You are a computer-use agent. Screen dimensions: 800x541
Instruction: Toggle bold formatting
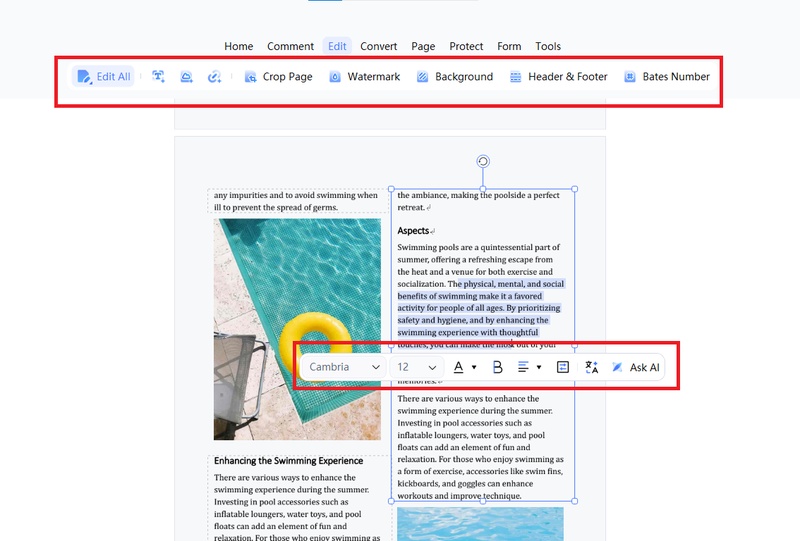[497, 367]
